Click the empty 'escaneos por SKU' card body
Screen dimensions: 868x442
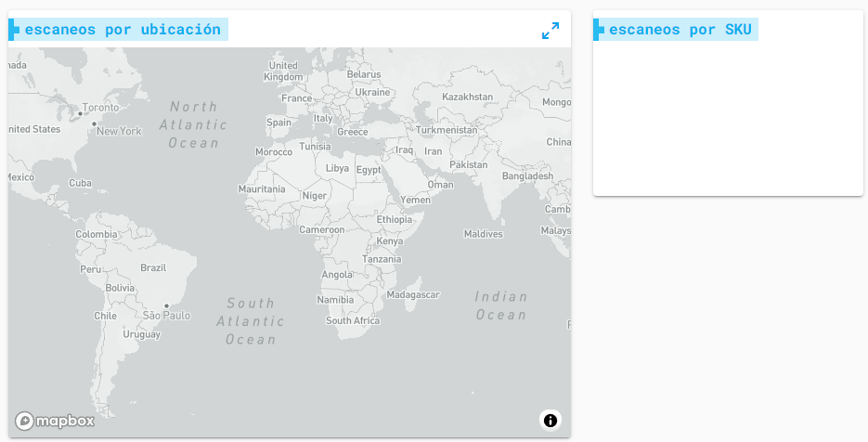[728, 119]
